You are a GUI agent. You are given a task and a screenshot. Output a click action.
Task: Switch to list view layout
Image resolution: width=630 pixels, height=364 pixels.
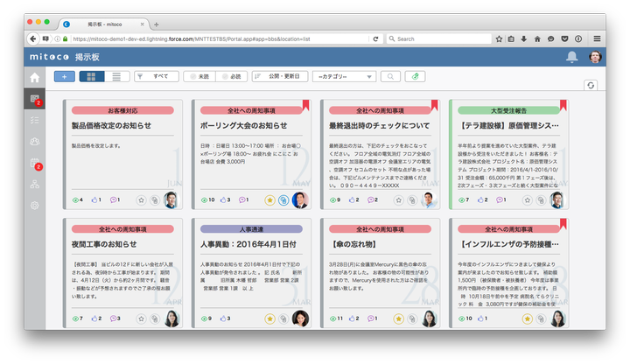coord(116,77)
